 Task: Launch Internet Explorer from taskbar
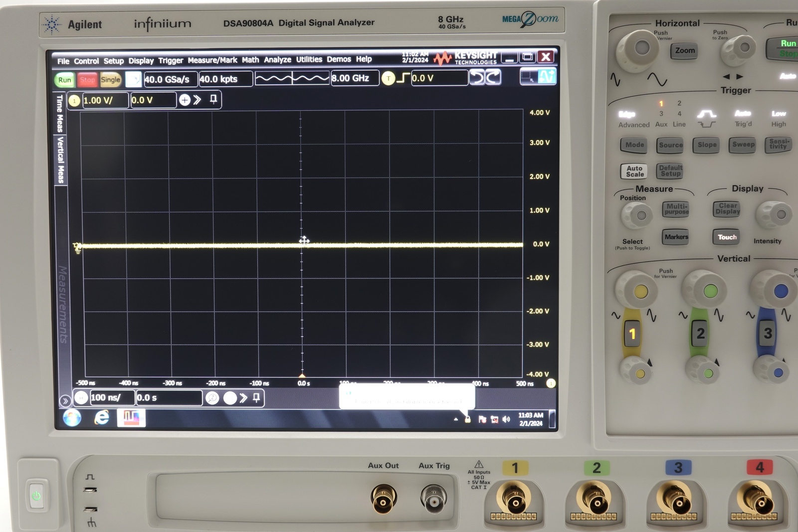pos(102,418)
